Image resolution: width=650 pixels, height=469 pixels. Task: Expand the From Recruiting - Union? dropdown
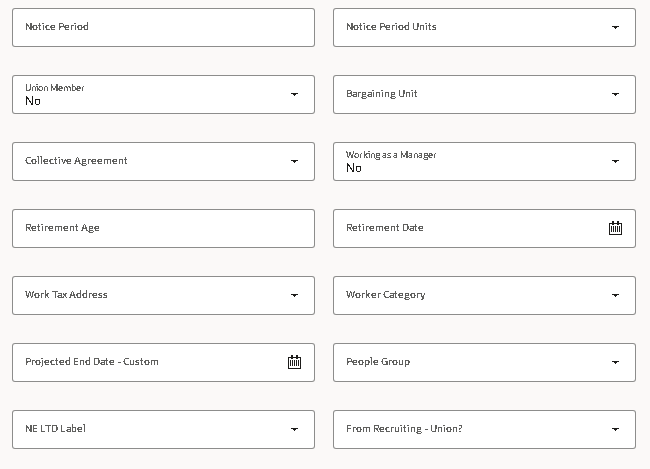(x=615, y=429)
